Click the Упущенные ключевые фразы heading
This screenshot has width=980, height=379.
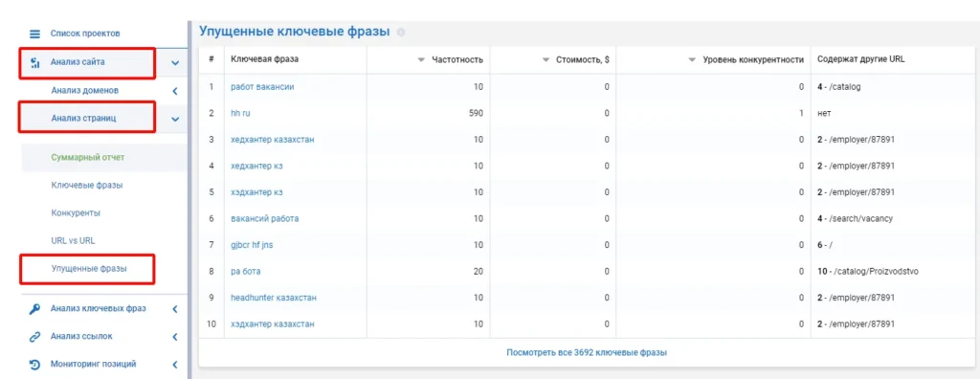point(295,31)
